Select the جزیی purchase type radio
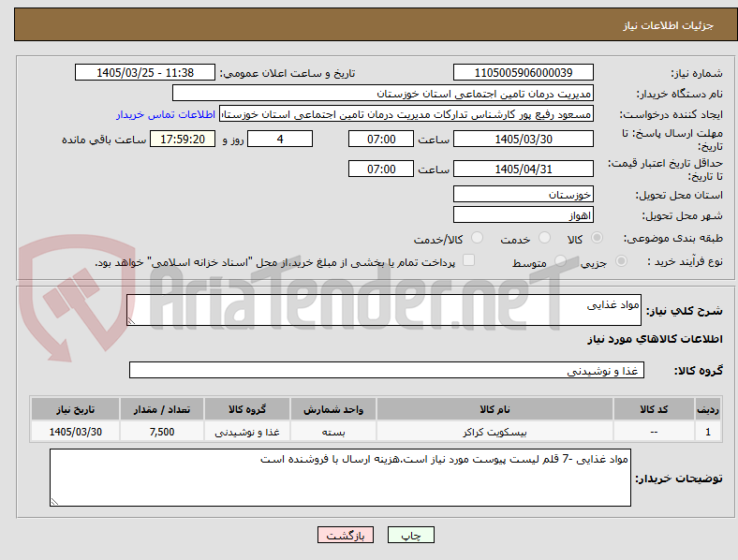Screen dimensions: 738x560 (x=621, y=260)
